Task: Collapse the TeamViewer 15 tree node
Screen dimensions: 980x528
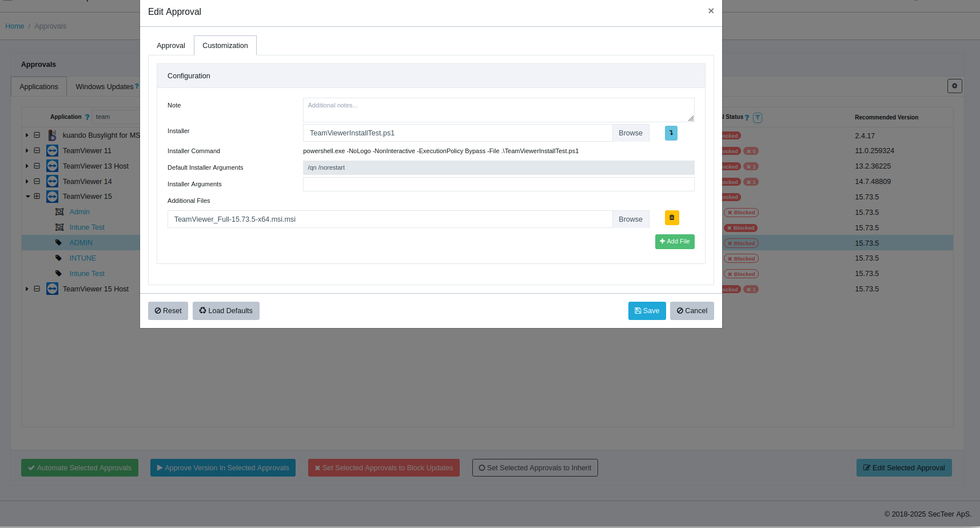Action: (27, 197)
